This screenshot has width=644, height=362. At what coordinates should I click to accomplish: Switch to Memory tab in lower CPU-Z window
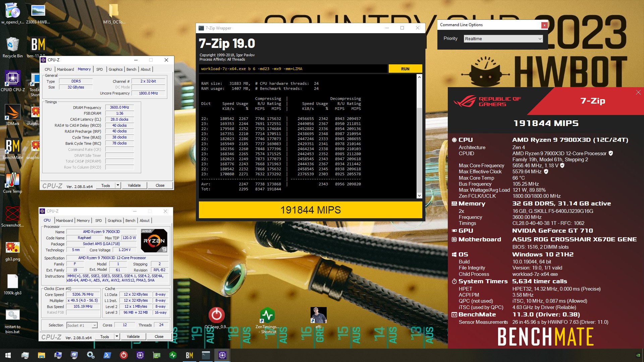tap(83, 221)
